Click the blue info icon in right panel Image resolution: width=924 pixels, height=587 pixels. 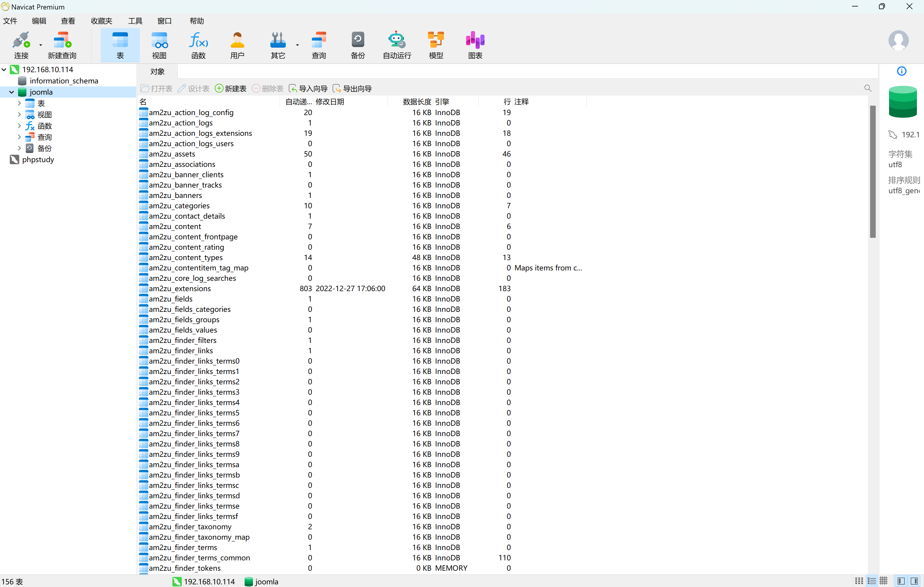(901, 71)
